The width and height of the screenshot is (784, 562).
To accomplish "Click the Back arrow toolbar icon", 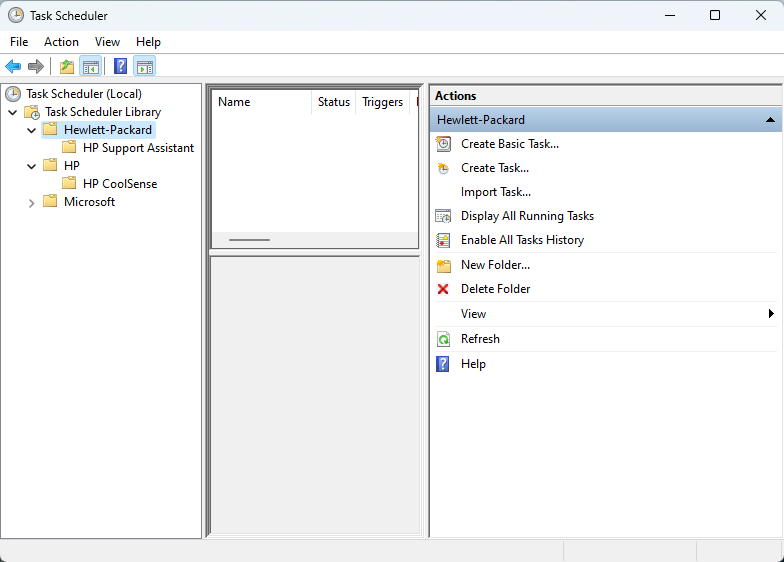I will (x=13, y=66).
